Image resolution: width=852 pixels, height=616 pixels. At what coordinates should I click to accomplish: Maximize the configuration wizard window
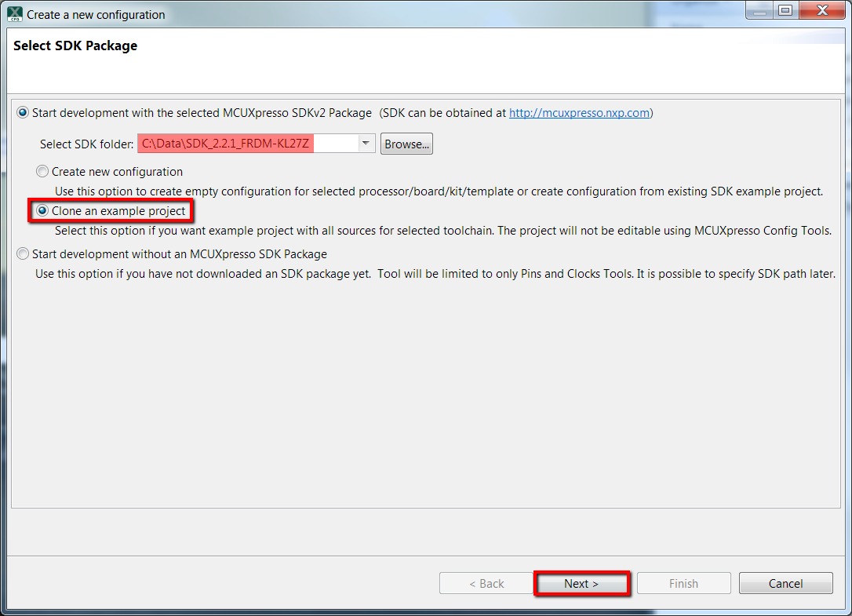785,11
